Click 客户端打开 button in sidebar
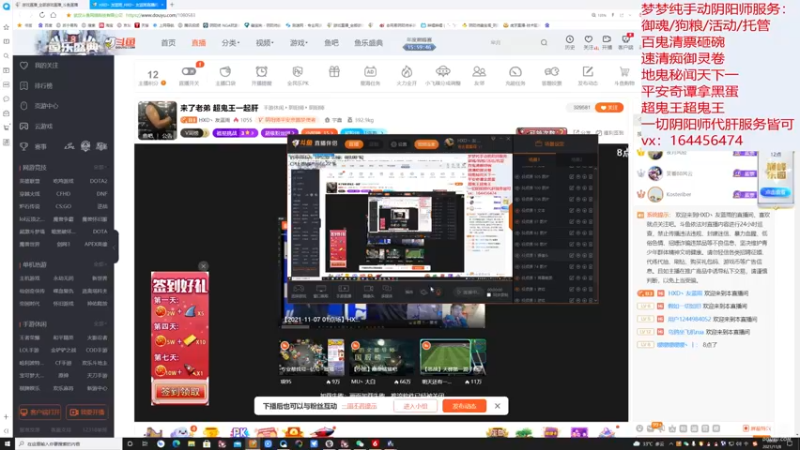This screenshot has height=450, width=800. pyautogui.click(x=40, y=412)
